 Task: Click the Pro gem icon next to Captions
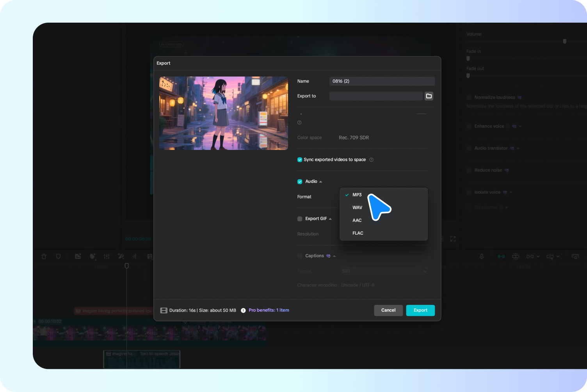click(328, 256)
